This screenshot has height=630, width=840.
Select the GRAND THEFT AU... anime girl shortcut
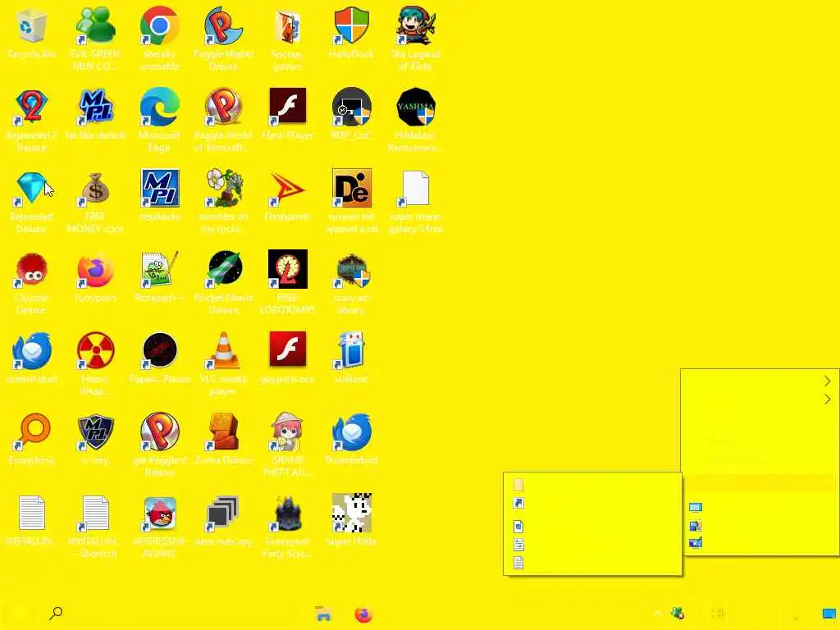[x=288, y=431]
